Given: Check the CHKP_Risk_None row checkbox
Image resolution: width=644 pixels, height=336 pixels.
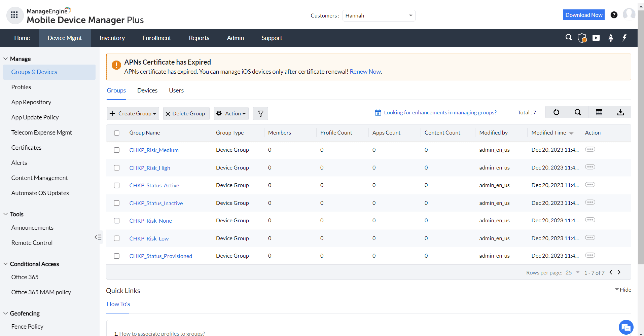Looking at the screenshot, I should tap(117, 221).
